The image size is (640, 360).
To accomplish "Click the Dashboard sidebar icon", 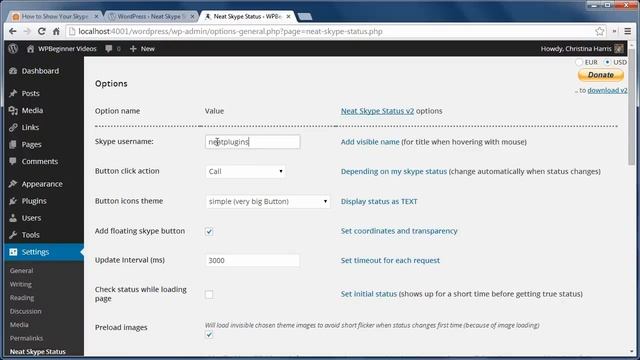I will [x=13, y=71].
